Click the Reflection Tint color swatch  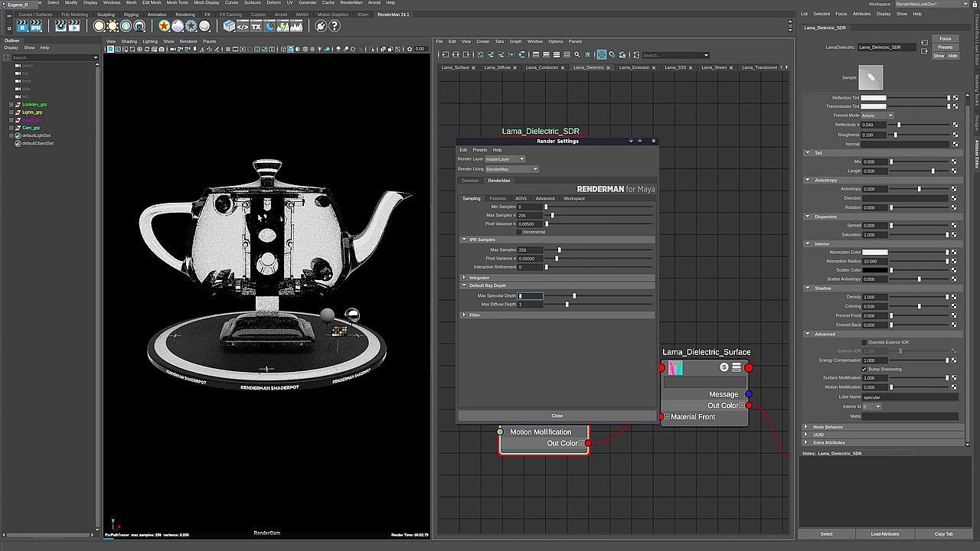[x=874, y=98]
